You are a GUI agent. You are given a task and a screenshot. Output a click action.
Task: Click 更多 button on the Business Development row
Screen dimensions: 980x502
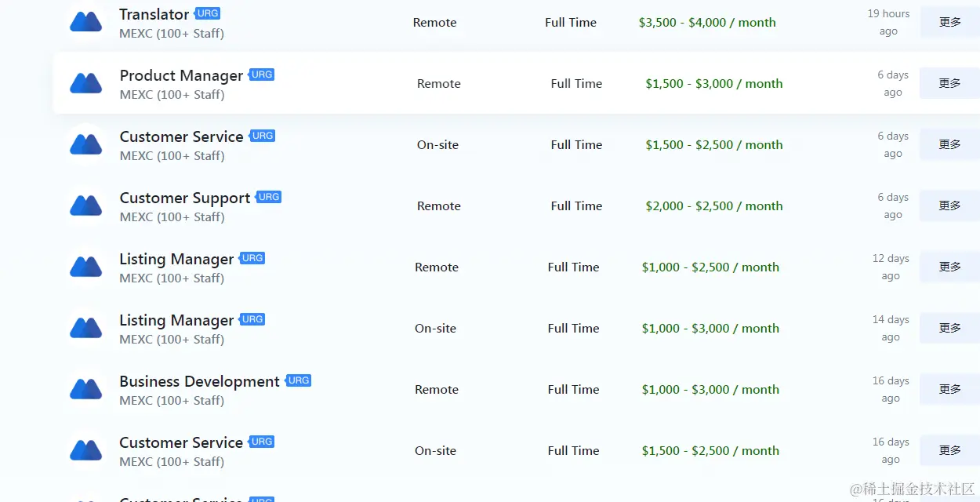click(949, 389)
